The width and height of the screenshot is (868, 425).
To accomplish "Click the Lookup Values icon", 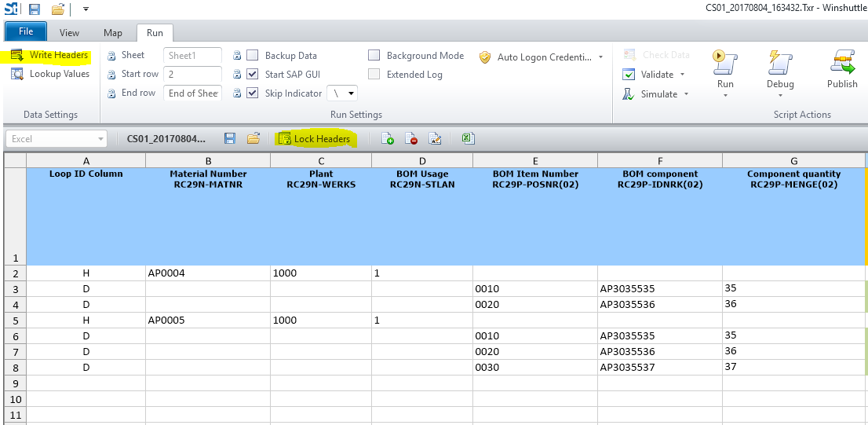I will click(x=16, y=74).
